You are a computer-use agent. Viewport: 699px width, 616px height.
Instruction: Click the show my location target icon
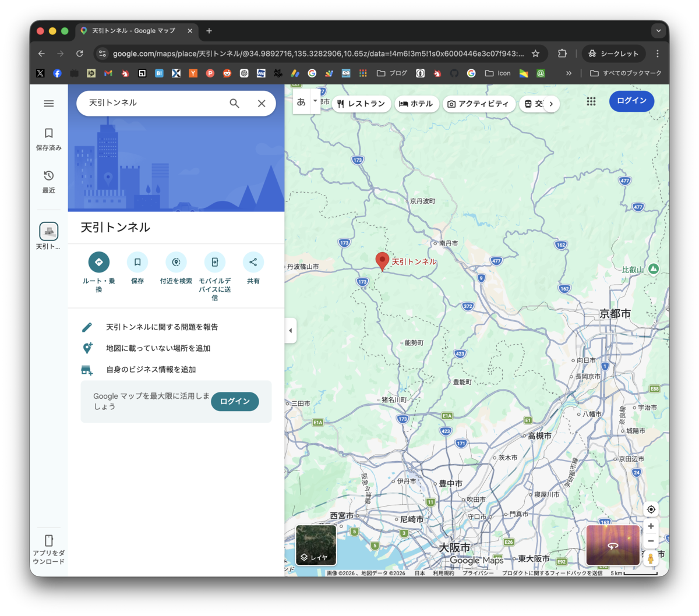click(651, 509)
